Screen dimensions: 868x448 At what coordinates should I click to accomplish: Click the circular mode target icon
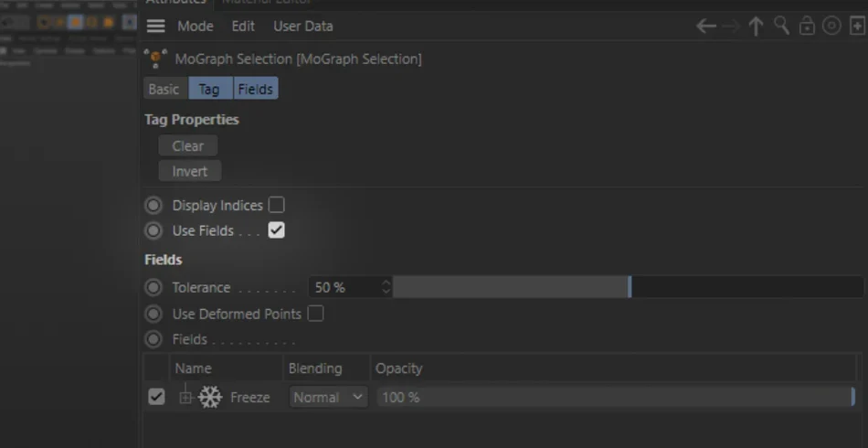pos(831,26)
